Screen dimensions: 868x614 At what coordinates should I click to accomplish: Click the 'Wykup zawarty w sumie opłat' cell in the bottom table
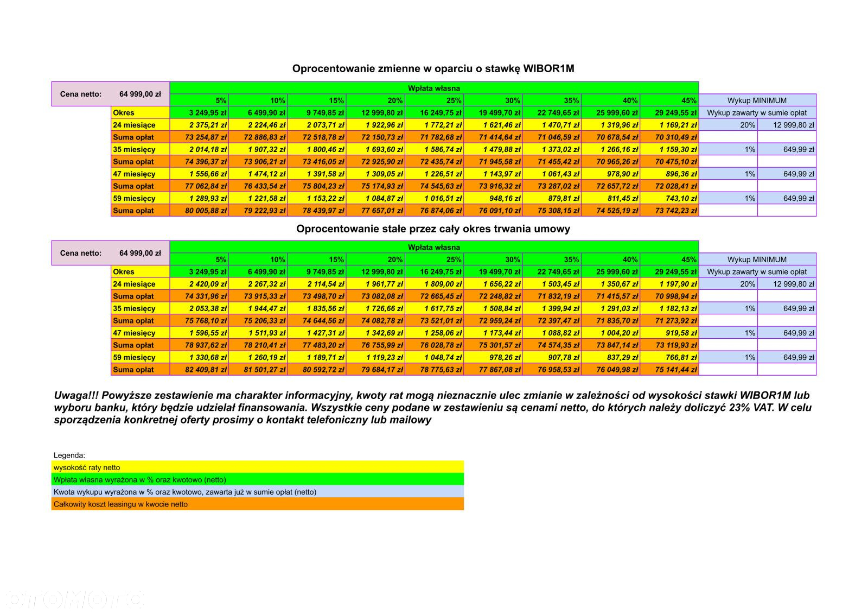coord(757,271)
